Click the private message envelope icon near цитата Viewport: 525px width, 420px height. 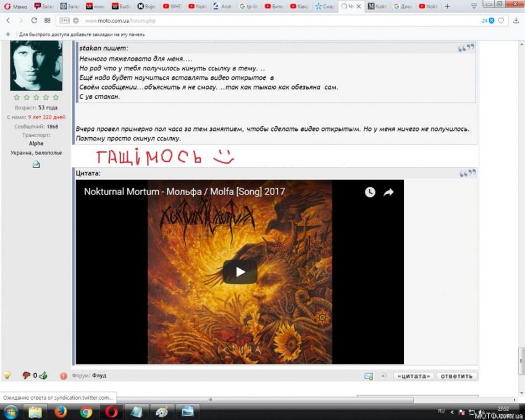pyautogui.click(x=369, y=376)
